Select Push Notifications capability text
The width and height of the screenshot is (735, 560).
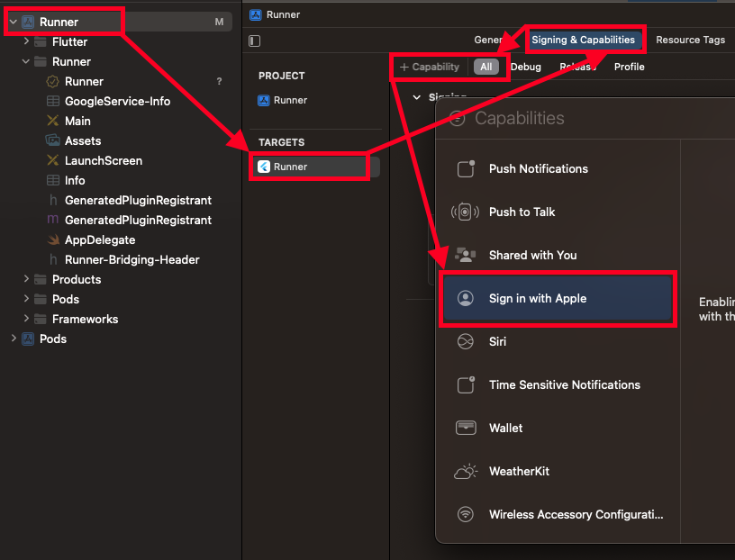pos(538,168)
